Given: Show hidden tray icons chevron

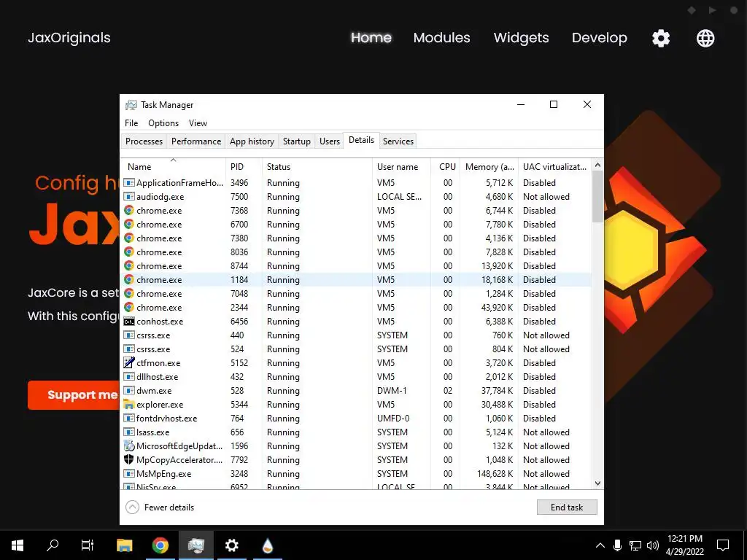Looking at the screenshot, I should point(600,545).
